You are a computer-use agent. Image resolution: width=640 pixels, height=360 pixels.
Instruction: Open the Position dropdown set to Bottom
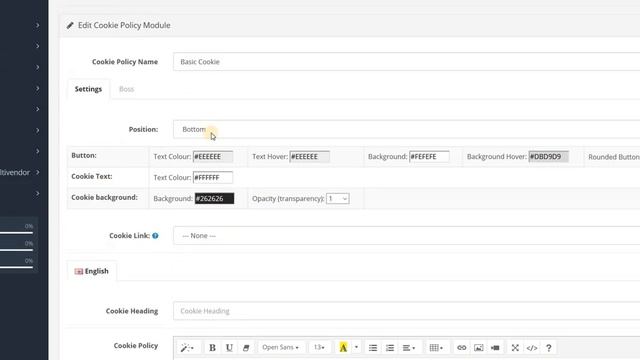pyautogui.click(x=407, y=129)
